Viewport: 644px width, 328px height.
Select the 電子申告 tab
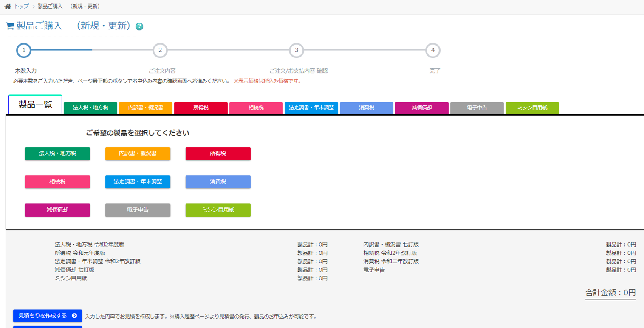pos(477,108)
